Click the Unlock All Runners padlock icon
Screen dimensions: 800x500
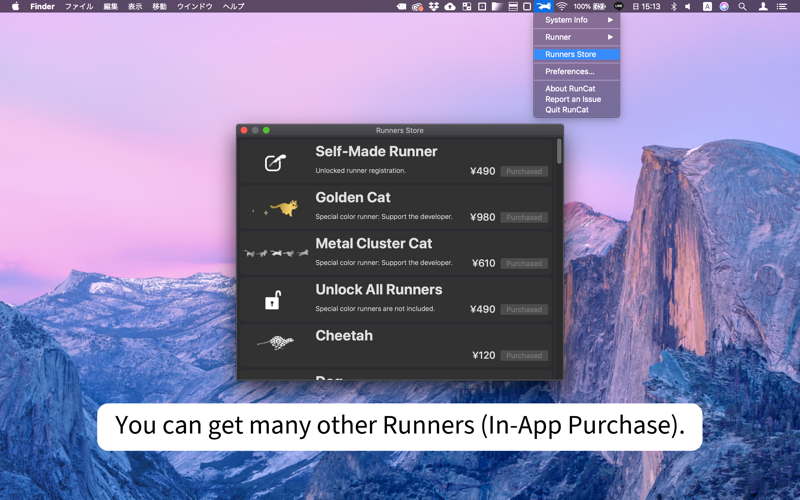point(273,299)
